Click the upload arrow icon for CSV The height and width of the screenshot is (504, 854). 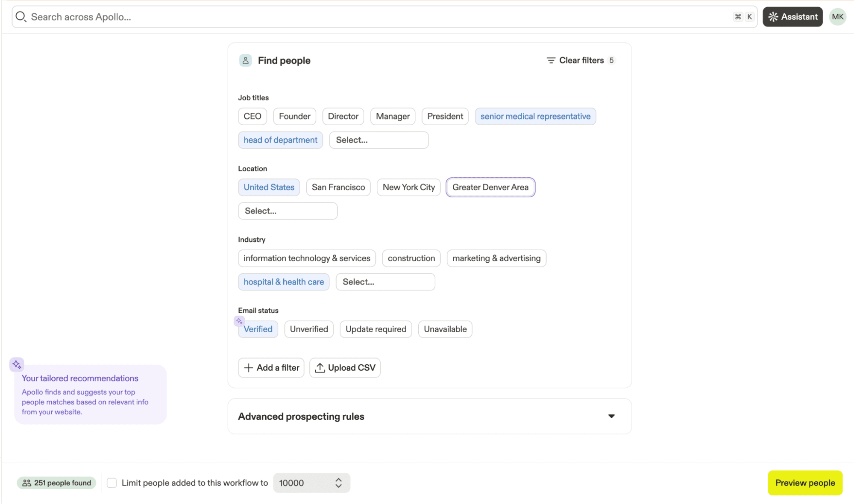tap(320, 368)
